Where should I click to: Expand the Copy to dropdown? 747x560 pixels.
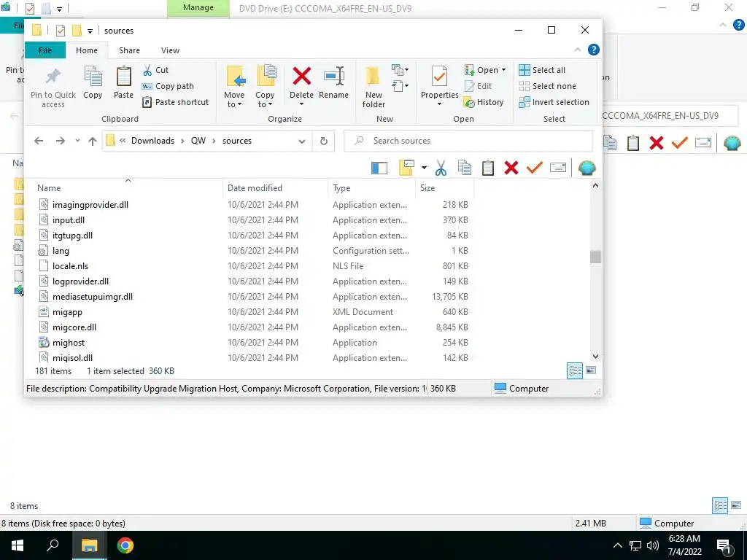pos(265,99)
